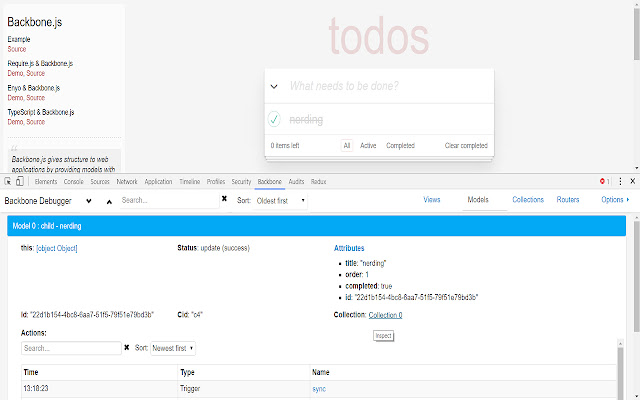Open the Audits tab
This screenshot has width=640, height=400.
pyautogui.click(x=296, y=182)
